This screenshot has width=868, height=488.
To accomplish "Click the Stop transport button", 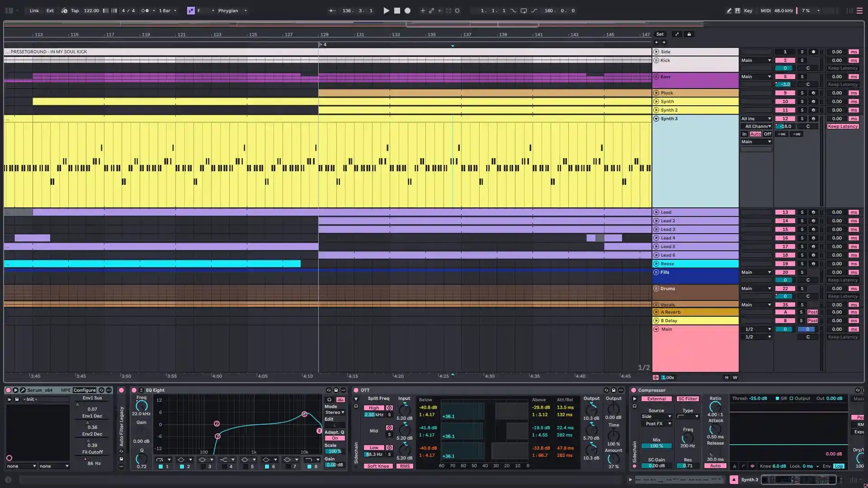I will (x=397, y=10).
